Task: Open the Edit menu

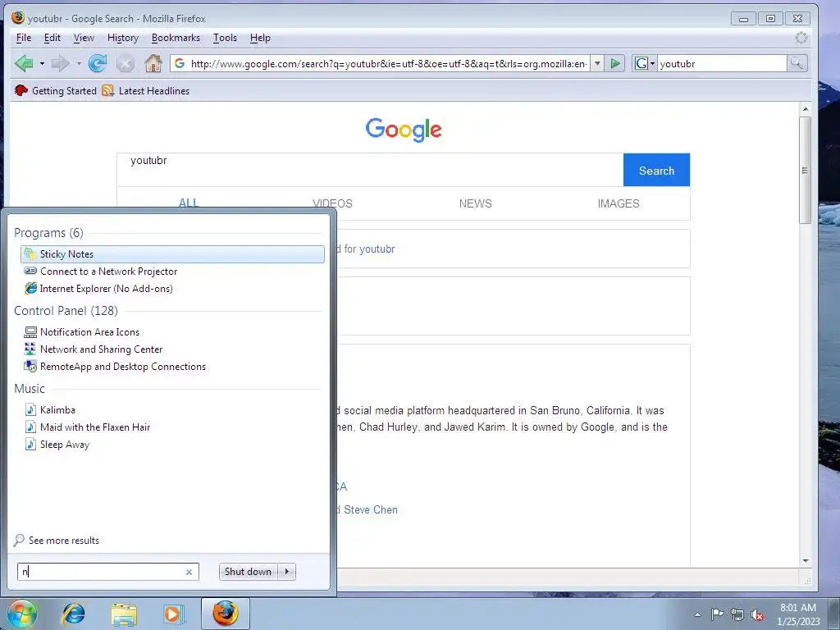Action: (52, 38)
